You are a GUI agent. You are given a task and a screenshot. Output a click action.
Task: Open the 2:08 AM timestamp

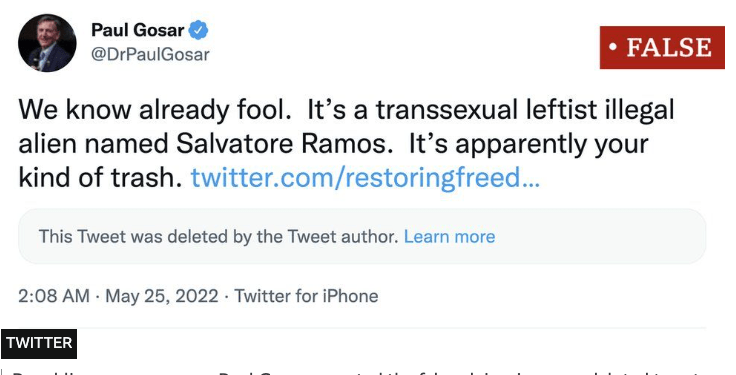click(54, 296)
